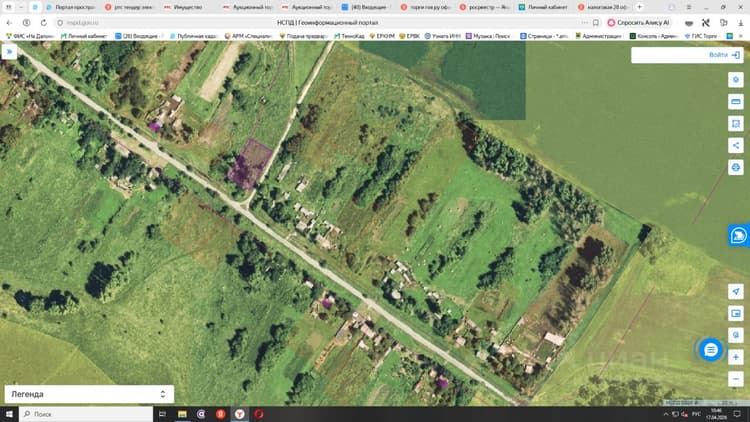Activate the area selection map tool
The height and width of the screenshot is (422, 750).
pyautogui.click(x=736, y=123)
